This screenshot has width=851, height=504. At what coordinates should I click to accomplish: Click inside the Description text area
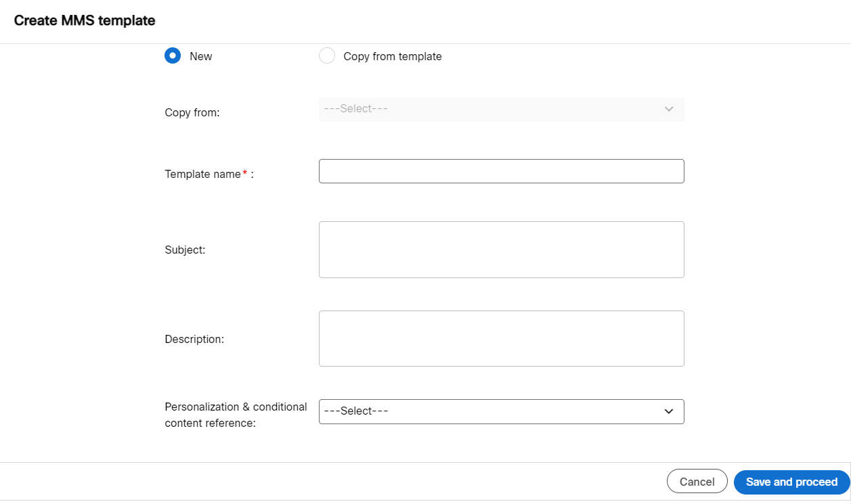501,338
